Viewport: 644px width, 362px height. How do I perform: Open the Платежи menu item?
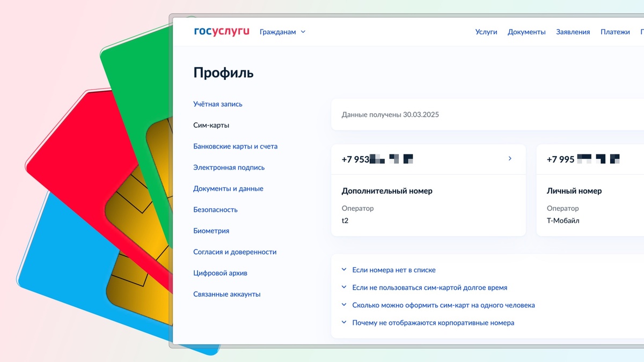[x=615, y=32]
